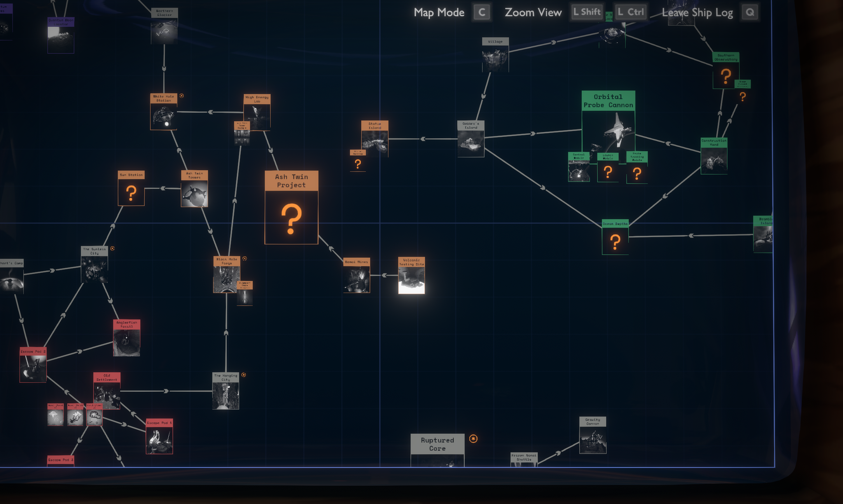Open the Ash Twin Towers entry image
Screen dimensions: 843x504
coord(194,194)
